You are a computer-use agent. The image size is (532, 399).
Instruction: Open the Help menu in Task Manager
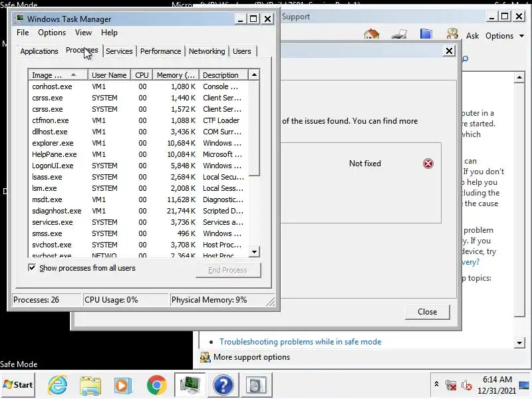[109, 33]
